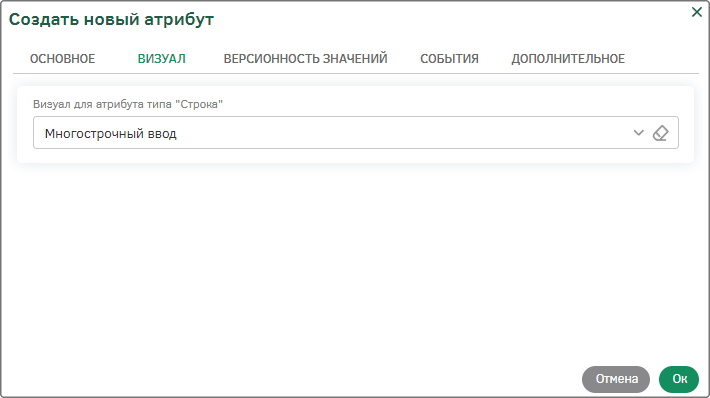Confirm with the Ок button
This screenshot has width=710, height=398.
(x=679, y=379)
